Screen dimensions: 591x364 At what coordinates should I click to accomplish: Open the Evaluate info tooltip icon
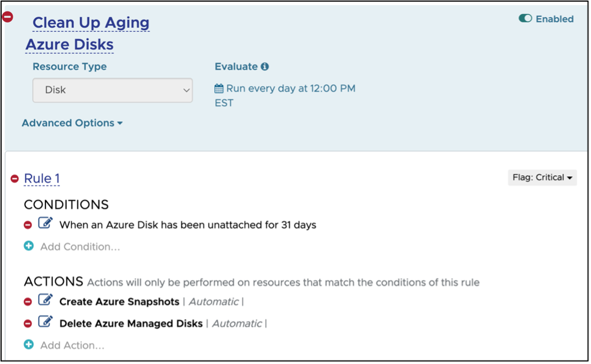point(266,66)
